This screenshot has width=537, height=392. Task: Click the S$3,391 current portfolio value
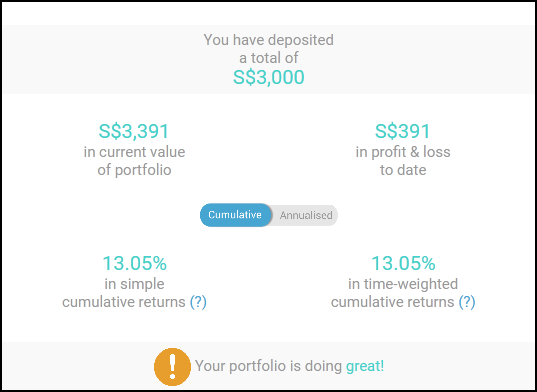point(134,131)
